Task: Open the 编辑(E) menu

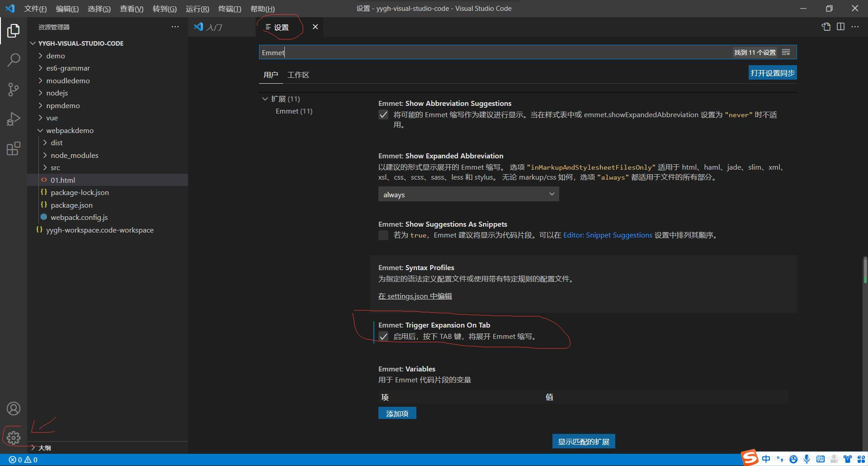Action: [67, 9]
